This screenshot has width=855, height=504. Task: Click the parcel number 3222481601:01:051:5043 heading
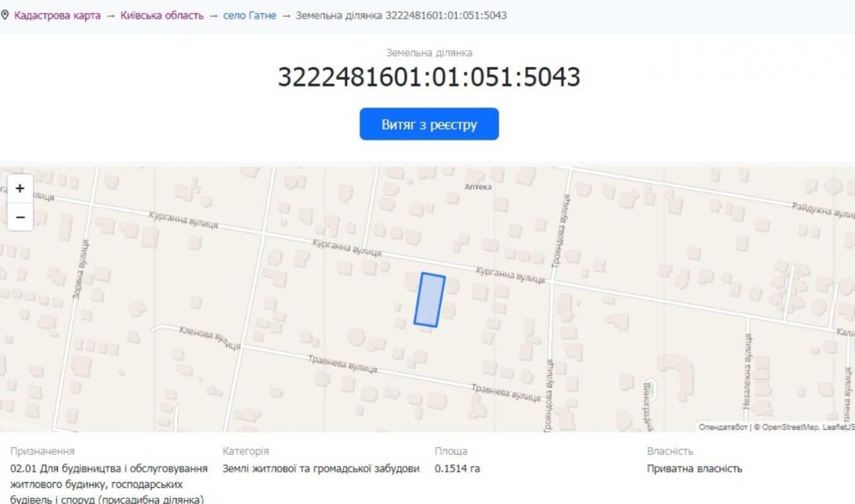tap(428, 77)
